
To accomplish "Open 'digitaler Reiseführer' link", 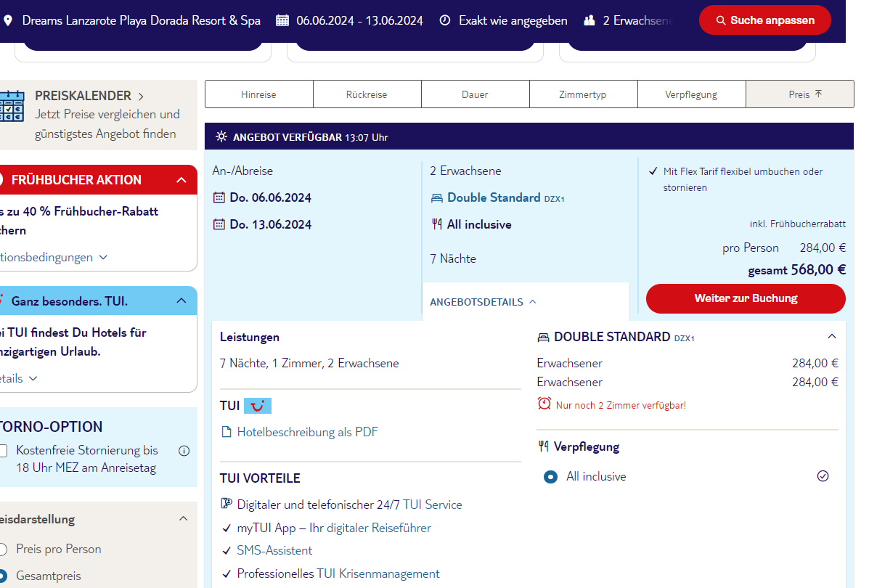I will pos(378,528).
